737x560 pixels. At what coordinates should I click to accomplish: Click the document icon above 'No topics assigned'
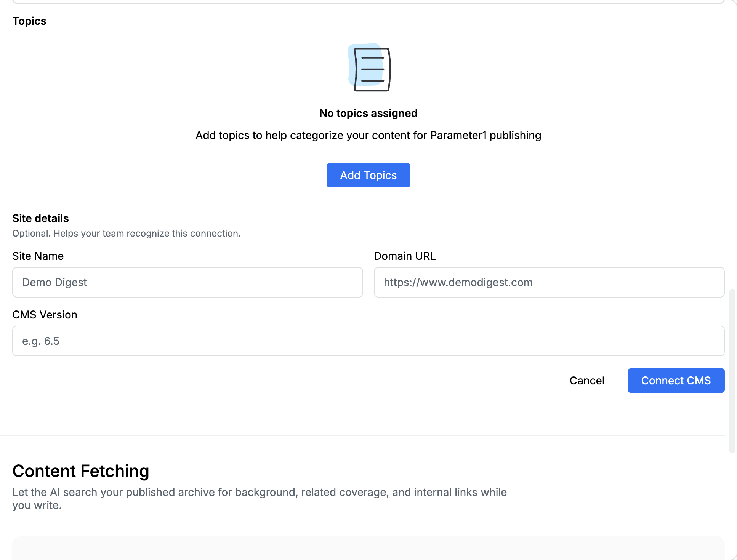click(369, 68)
